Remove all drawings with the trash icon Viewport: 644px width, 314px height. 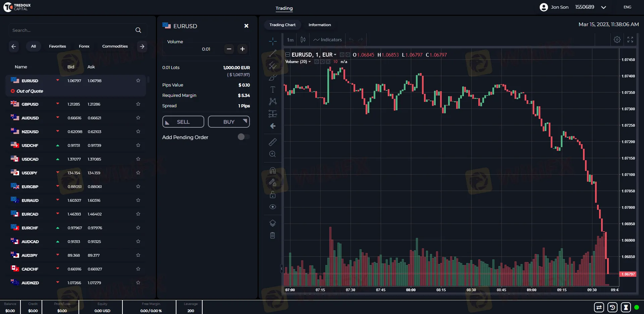coord(273,236)
